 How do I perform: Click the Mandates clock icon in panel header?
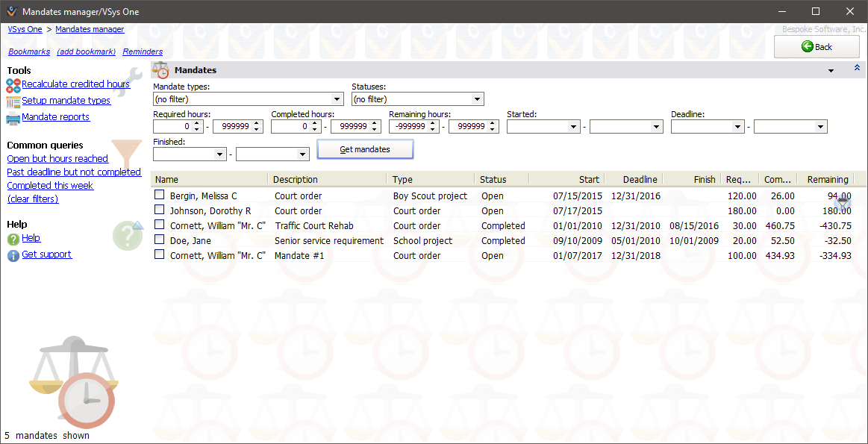click(160, 69)
